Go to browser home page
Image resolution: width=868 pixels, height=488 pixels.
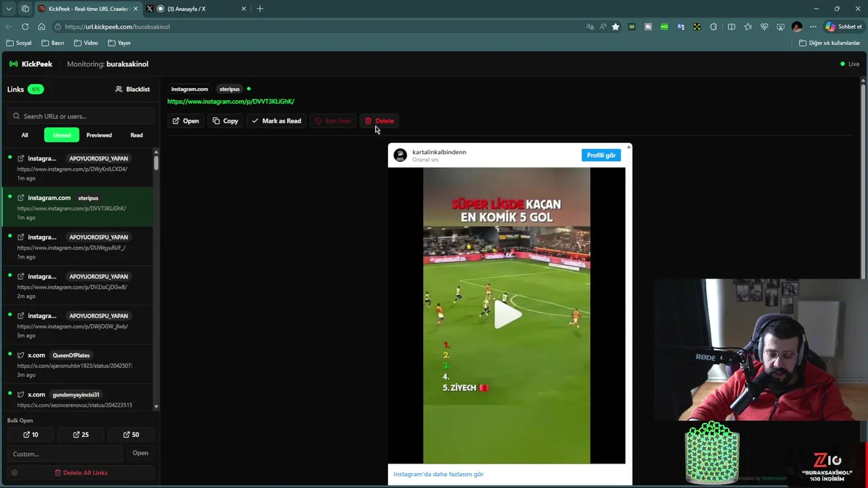pyautogui.click(x=41, y=26)
